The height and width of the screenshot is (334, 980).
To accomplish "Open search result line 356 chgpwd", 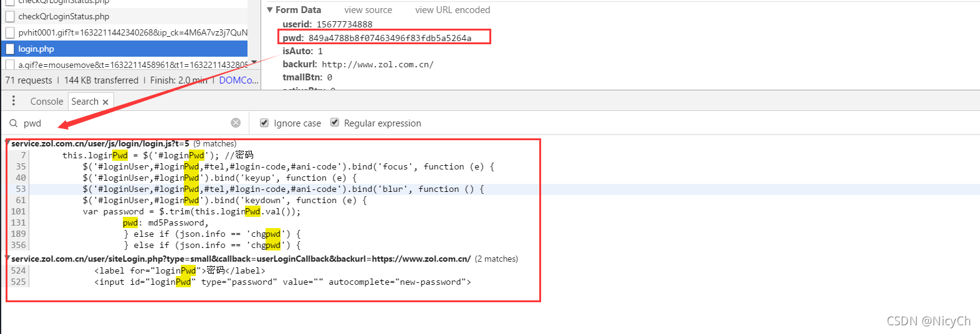I will [x=212, y=245].
